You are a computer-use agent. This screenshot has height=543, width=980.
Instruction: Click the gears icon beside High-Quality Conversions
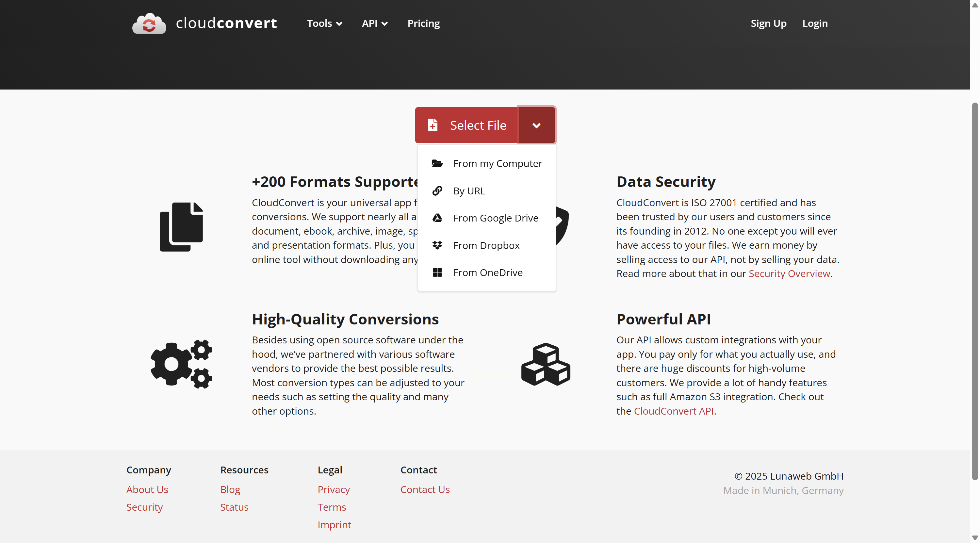coord(181,364)
